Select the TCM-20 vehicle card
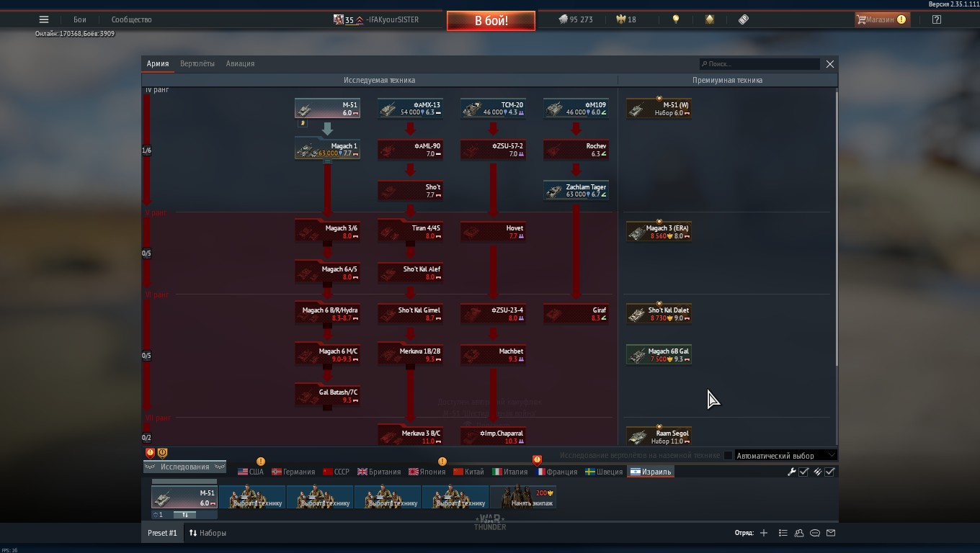The height and width of the screenshot is (553, 980). coord(493,109)
